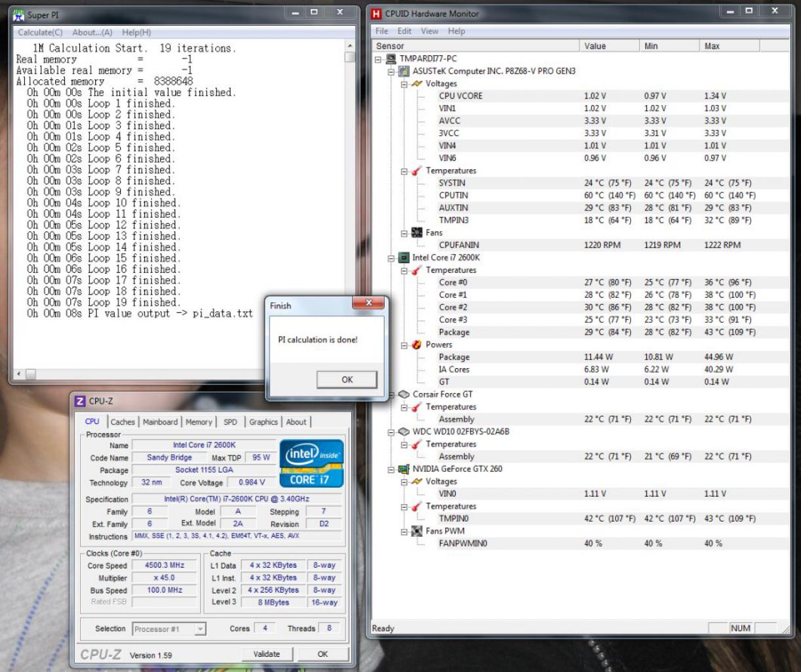This screenshot has width=801, height=672.
Task: Click the Core Speed value 4500.3 MHz
Action: click(164, 565)
